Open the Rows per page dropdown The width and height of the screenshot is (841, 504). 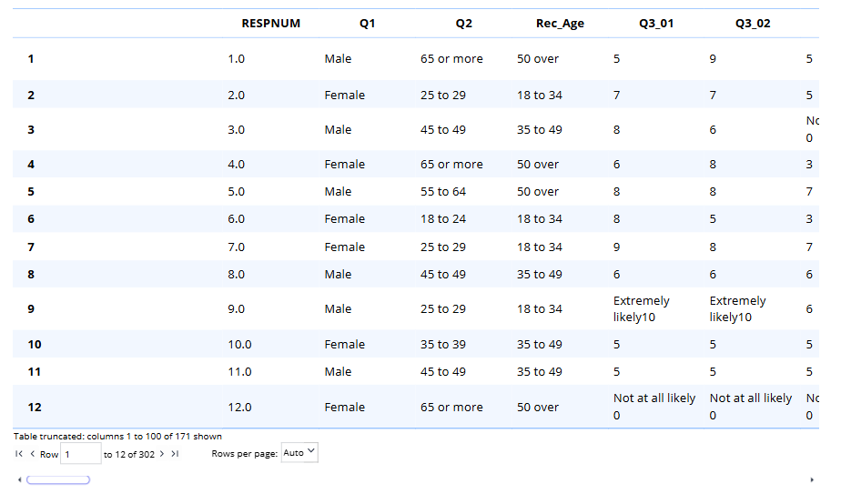pos(299,452)
